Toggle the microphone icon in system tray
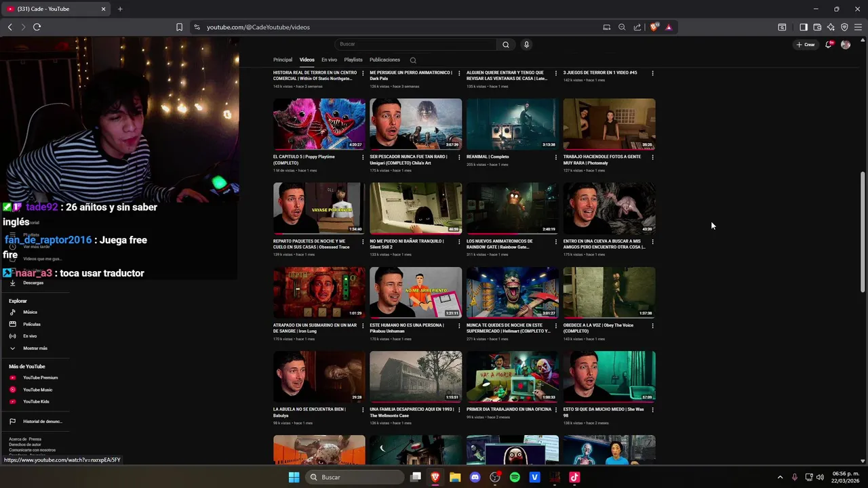 click(x=794, y=477)
